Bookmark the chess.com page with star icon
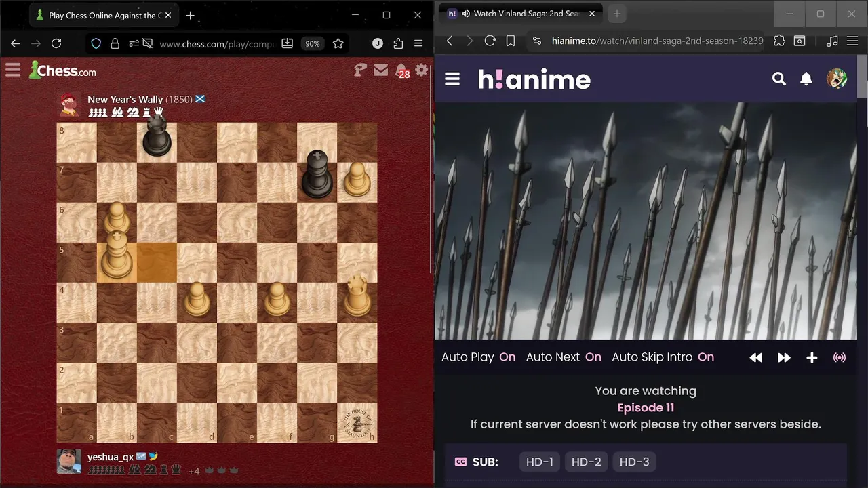 [338, 43]
